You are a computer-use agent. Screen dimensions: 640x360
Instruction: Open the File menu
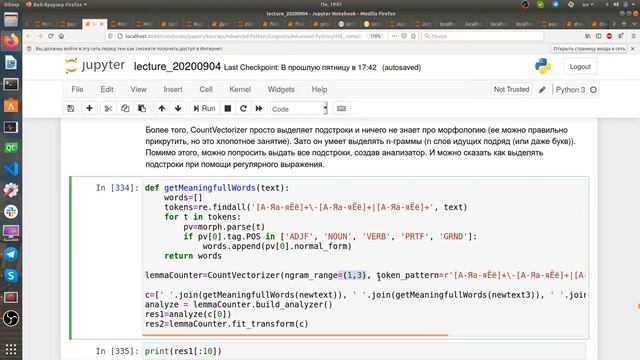tap(77, 89)
